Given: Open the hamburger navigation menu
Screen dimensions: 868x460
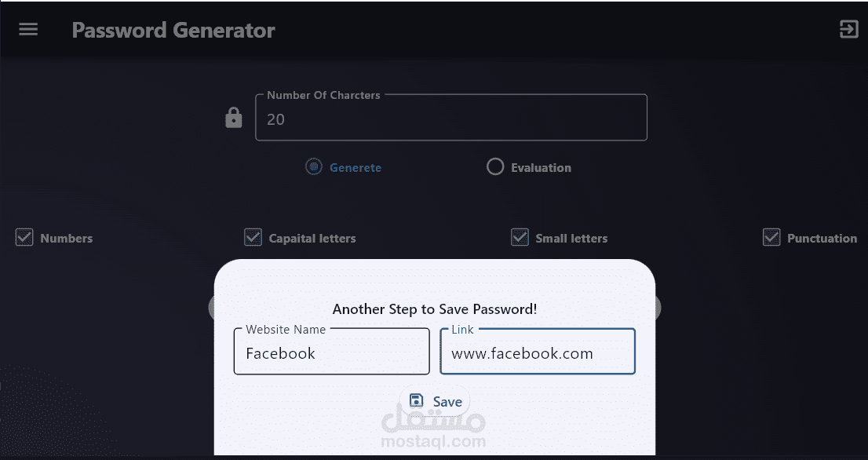Looking at the screenshot, I should 28,30.
